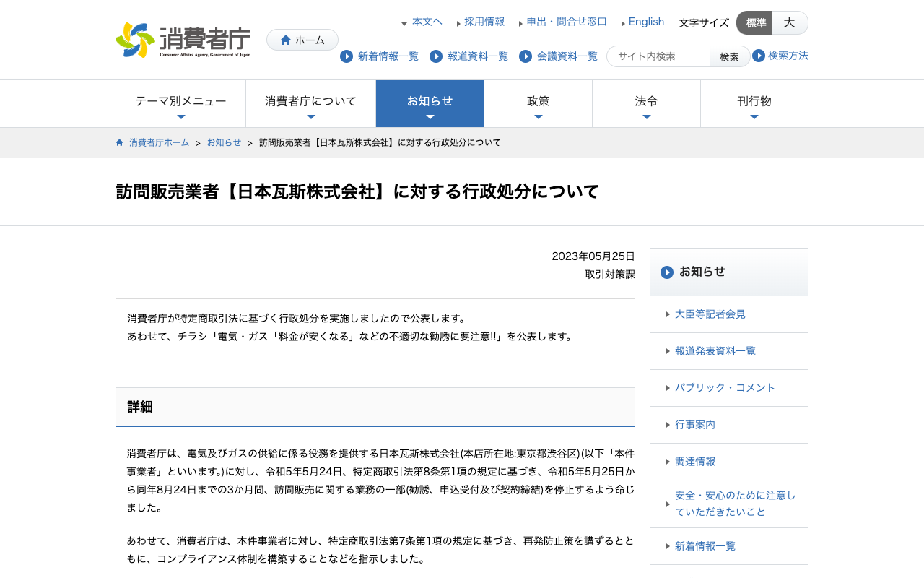
Task: Open header 新着情報一覧 link
Action: coord(388,56)
